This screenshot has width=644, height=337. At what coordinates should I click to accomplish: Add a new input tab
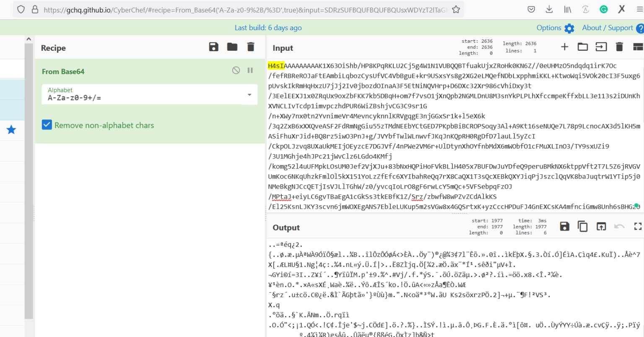tap(565, 47)
